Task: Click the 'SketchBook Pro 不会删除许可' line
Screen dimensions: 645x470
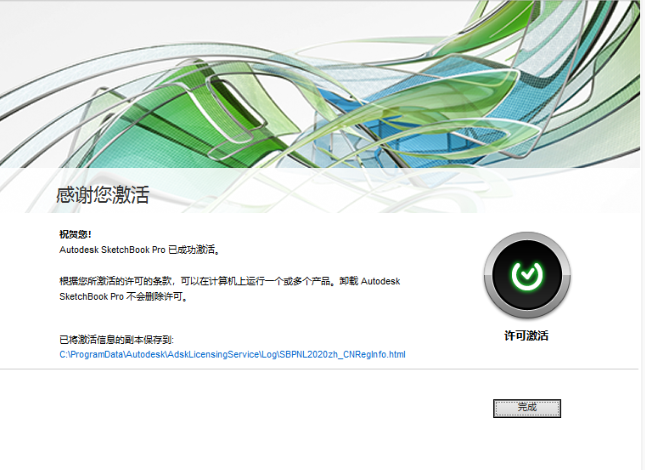Action: coord(123,297)
